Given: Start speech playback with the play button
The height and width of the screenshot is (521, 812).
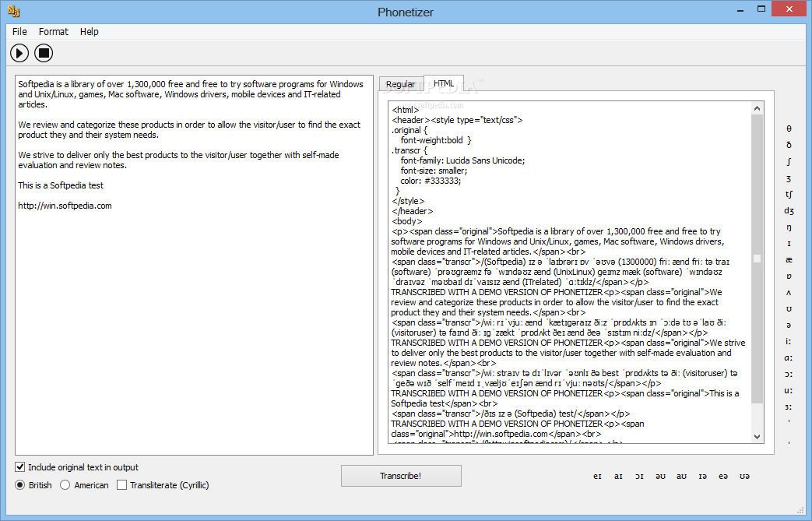Looking at the screenshot, I should click(x=19, y=53).
